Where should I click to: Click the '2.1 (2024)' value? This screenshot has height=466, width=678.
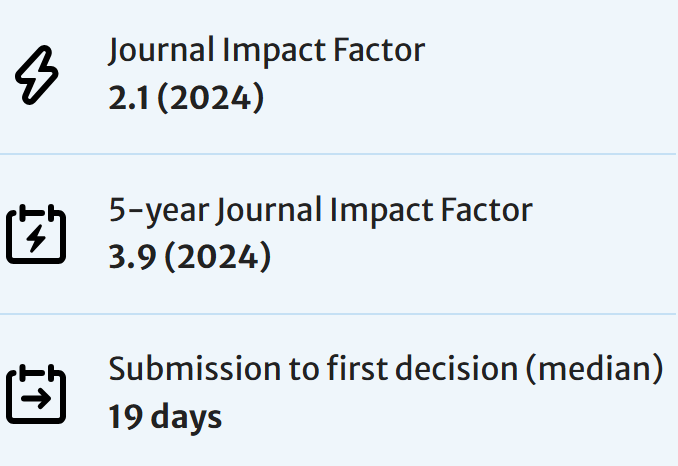coord(186,99)
